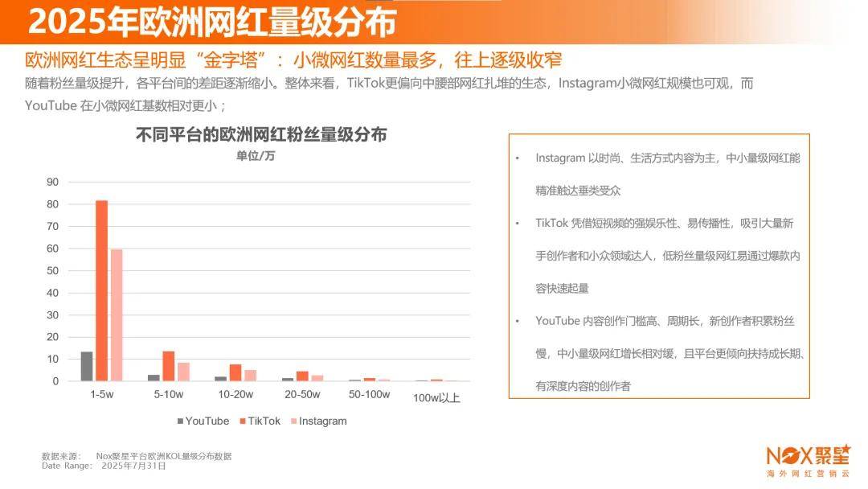Screen dimensions: 868x489
Task: Select the slide title 2025年欧洲网红量级分布
Action: 212,23
